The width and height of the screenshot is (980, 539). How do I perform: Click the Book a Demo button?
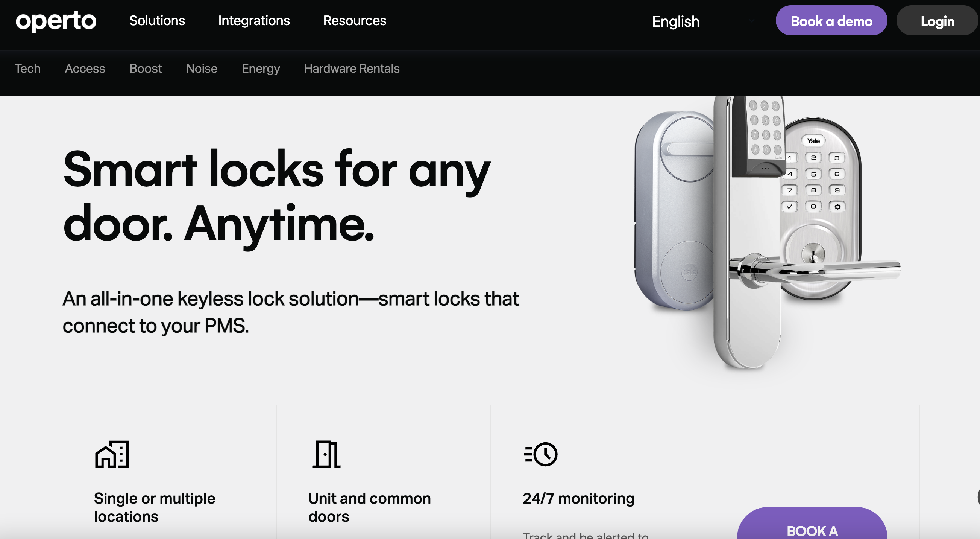[x=831, y=20]
